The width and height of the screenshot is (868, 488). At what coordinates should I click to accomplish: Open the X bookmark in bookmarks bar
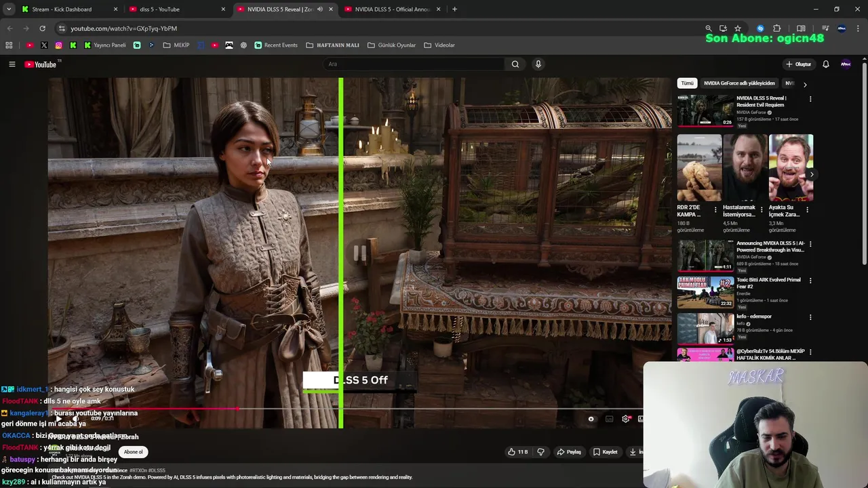[44, 45]
